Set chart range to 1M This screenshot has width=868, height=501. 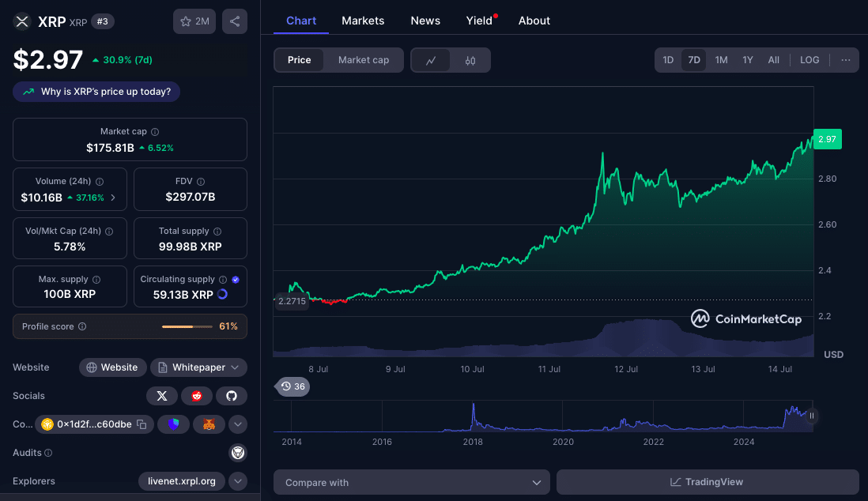pyautogui.click(x=721, y=60)
